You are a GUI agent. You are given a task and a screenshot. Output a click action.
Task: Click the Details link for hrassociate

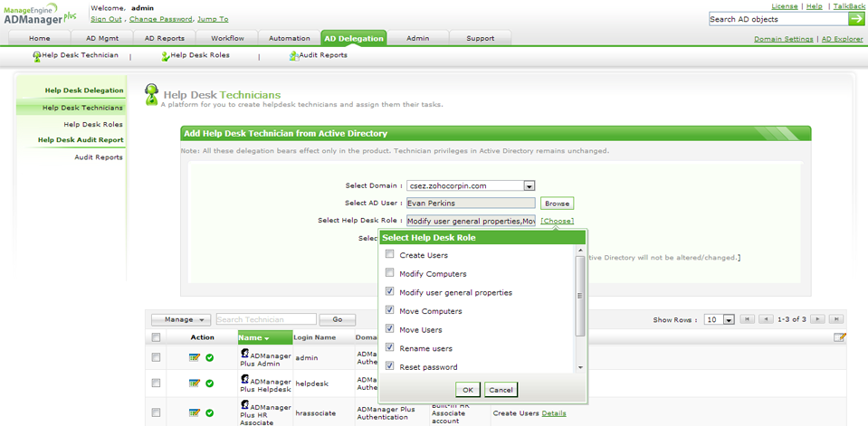click(x=554, y=413)
